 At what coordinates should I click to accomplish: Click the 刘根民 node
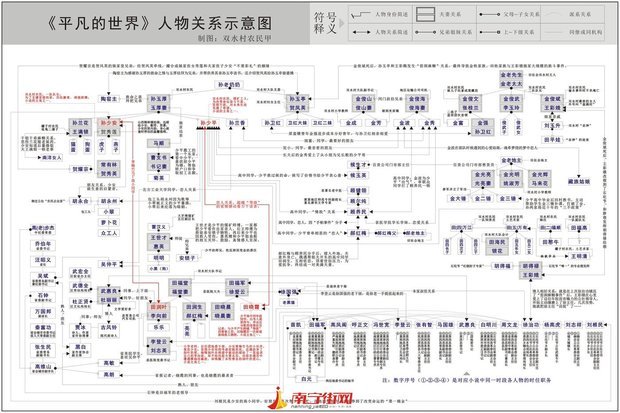(595, 325)
